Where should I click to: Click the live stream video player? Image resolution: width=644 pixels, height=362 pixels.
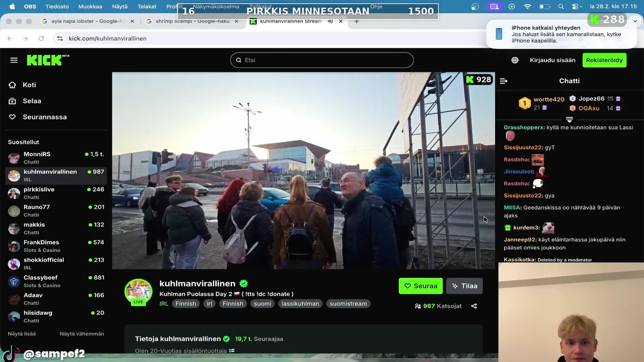tap(303, 170)
